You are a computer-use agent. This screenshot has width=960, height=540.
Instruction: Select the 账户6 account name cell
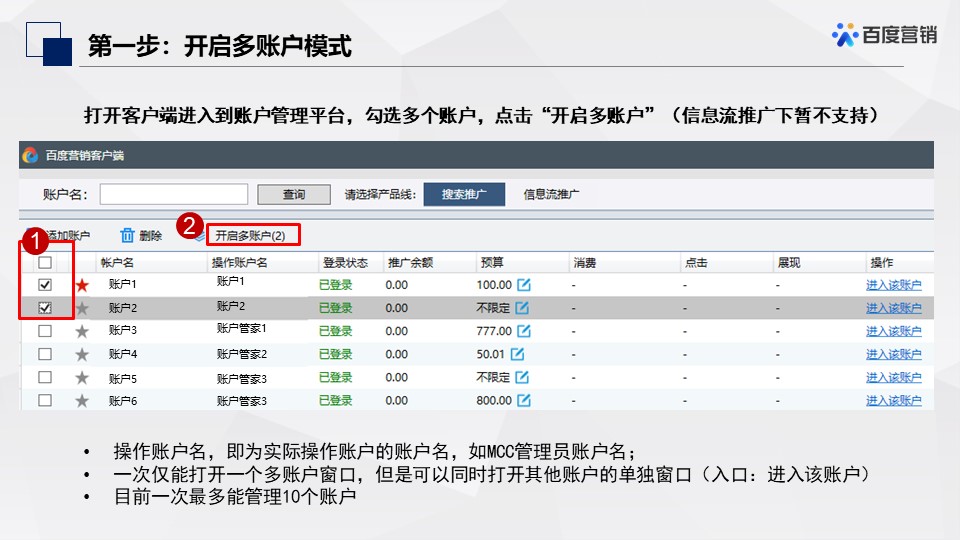[x=122, y=401]
